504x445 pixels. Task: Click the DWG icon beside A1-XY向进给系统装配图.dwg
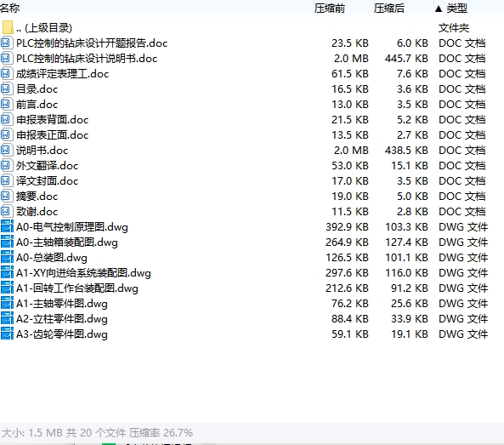[7, 272]
